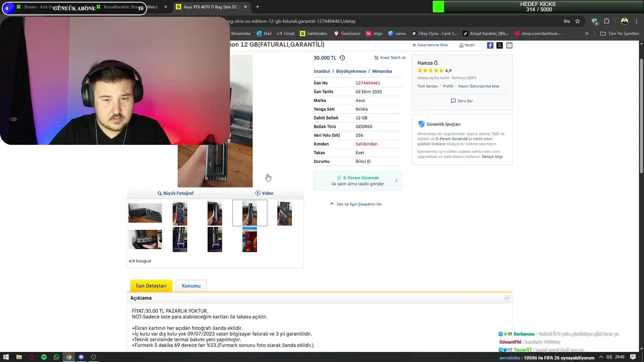Open Chrome profile avatar

[x=624, y=21]
